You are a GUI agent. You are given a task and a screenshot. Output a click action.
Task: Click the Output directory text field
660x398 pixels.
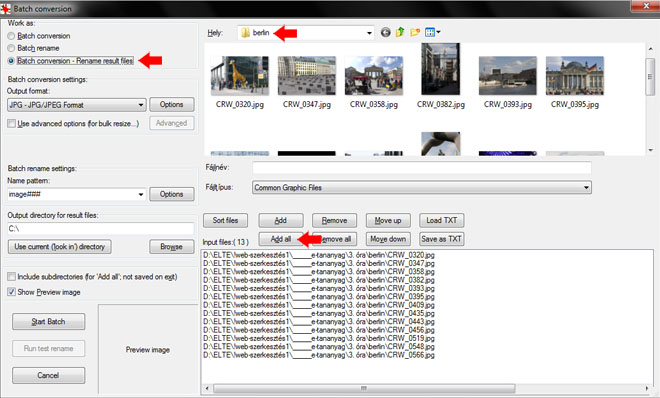click(x=101, y=229)
